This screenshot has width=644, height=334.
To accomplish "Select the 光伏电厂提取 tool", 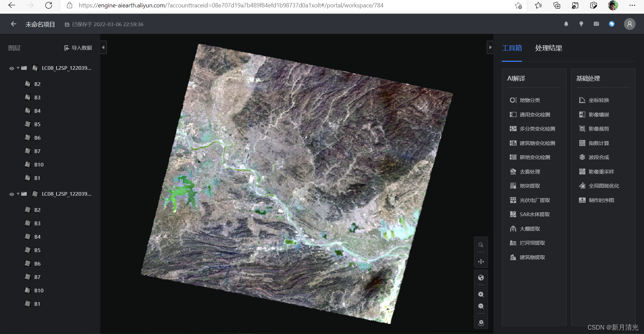I will (530, 200).
